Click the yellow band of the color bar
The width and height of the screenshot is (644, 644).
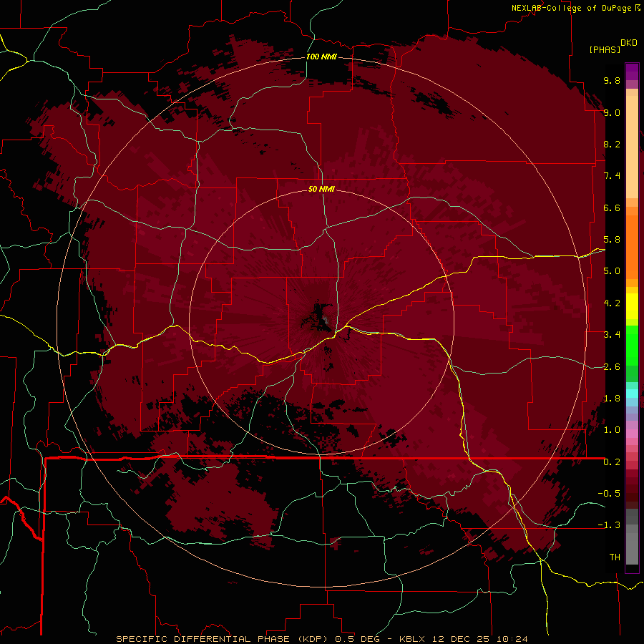coord(632,306)
